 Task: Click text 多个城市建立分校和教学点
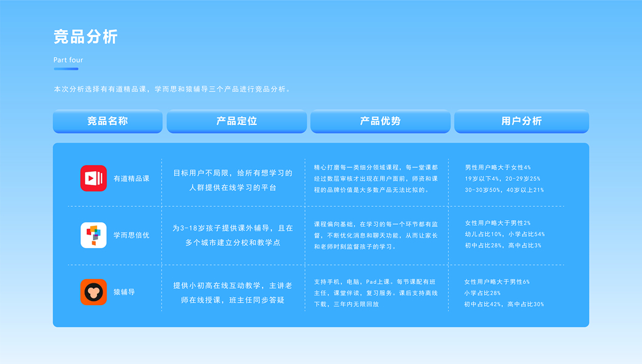pos(233,243)
